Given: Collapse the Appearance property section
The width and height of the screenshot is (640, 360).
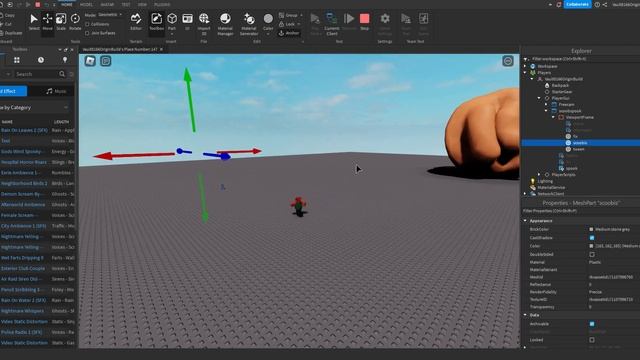Looking at the screenshot, I should tap(526, 221).
